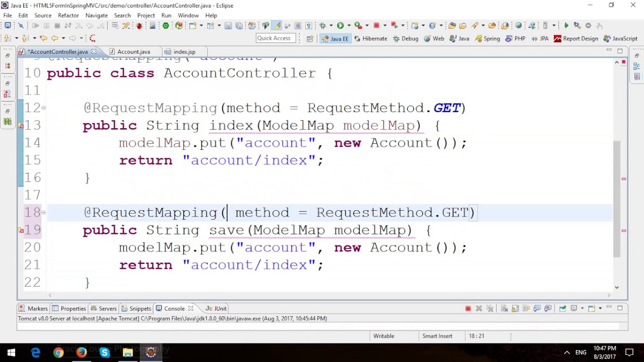This screenshot has width=644, height=362.
Task: Click in the Quick Access field
Action: (x=276, y=38)
